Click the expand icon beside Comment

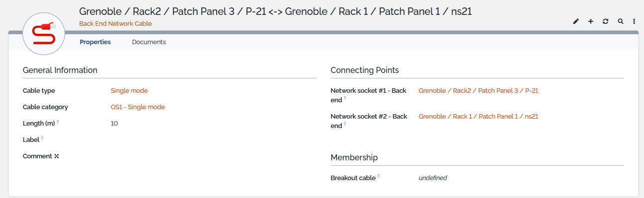point(57,156)
